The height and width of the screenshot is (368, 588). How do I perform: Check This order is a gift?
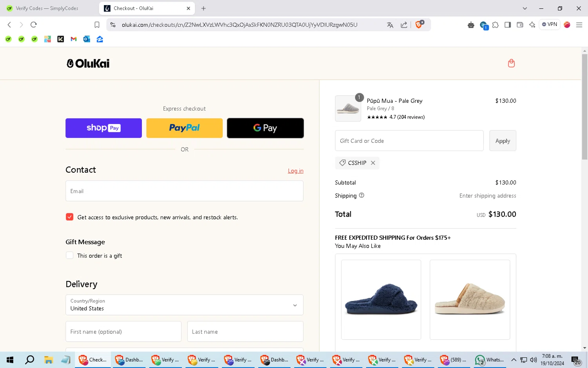coord(69,255)
